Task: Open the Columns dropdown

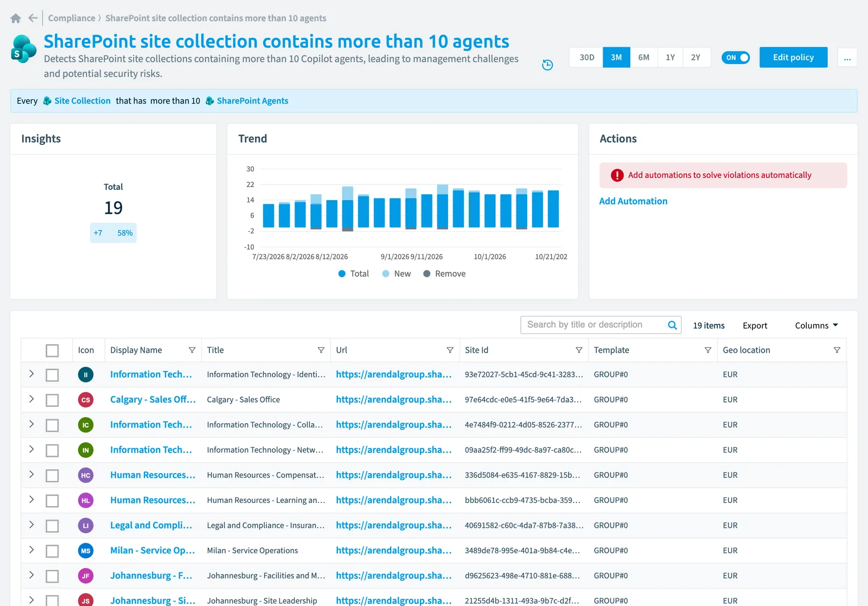Action: (x=816, y=326)
